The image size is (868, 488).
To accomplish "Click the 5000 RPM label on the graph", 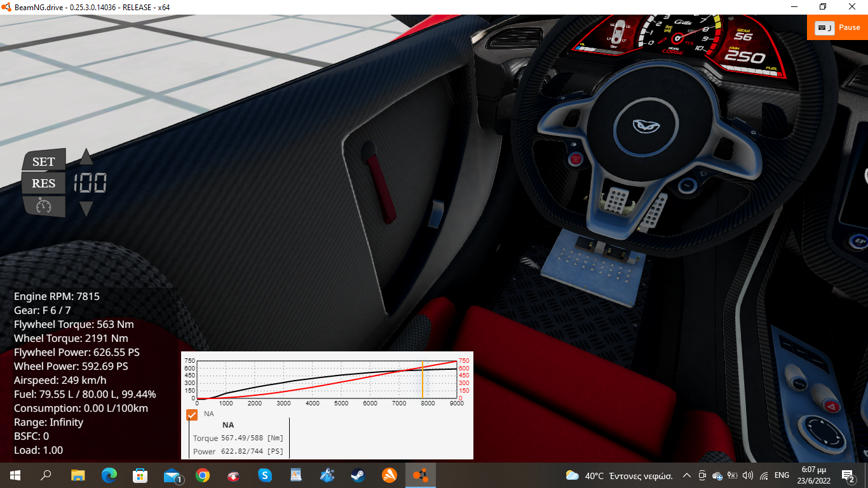I will coord(341,403).
